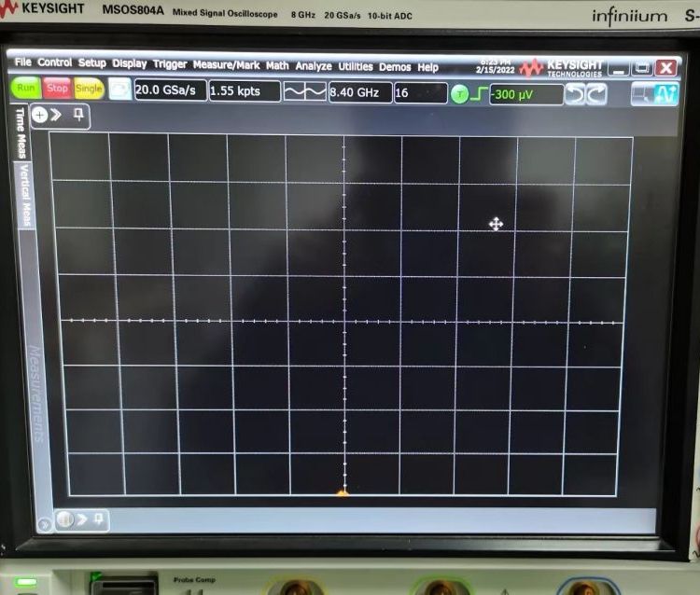Toggle the pin icon on bottom results bar
The image size is (700, 595).
[x=97, y=519]
